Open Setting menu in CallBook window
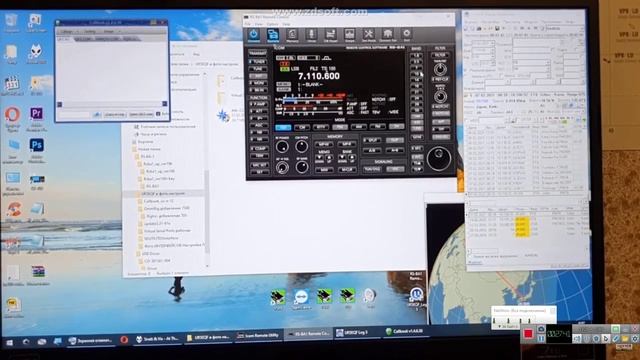This screenshot has height=360, width=640. 90,31
